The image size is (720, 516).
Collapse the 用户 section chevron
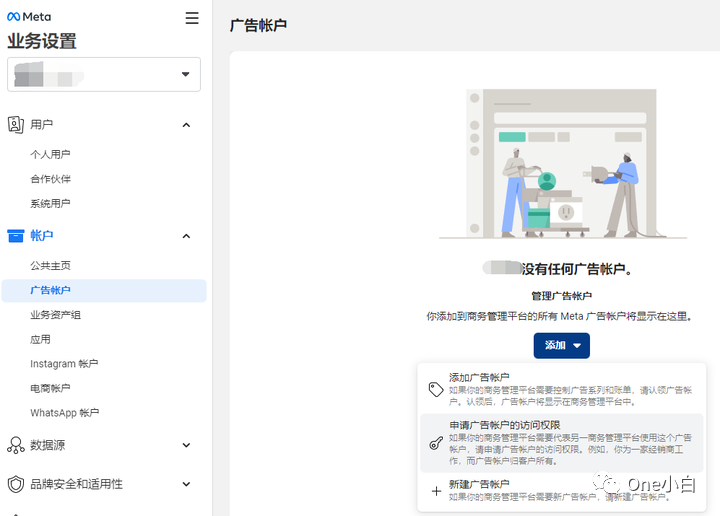(186, 125)
